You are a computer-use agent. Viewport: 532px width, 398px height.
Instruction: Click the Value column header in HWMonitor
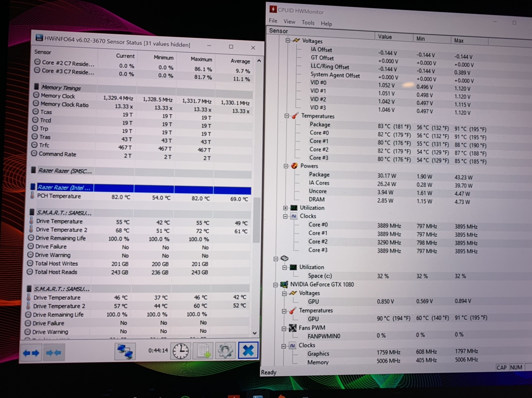pyautogui.click(x=394, y=37)
